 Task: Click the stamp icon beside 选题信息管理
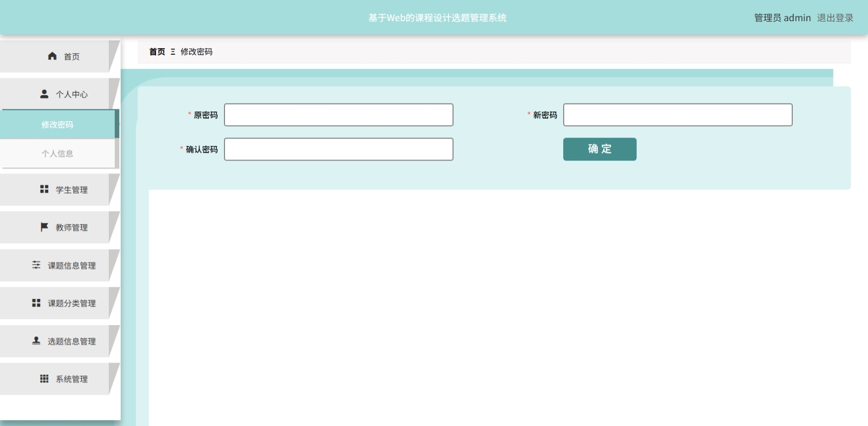coord(36,341)
